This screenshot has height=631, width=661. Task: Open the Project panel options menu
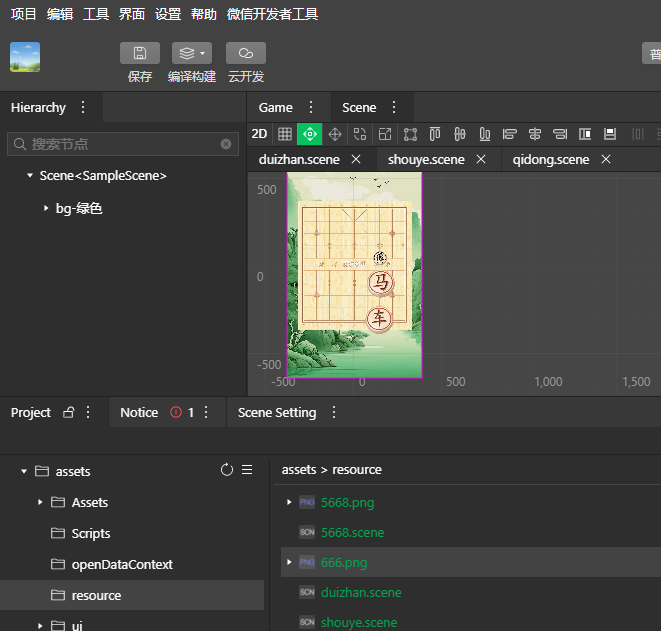point(88,412)
